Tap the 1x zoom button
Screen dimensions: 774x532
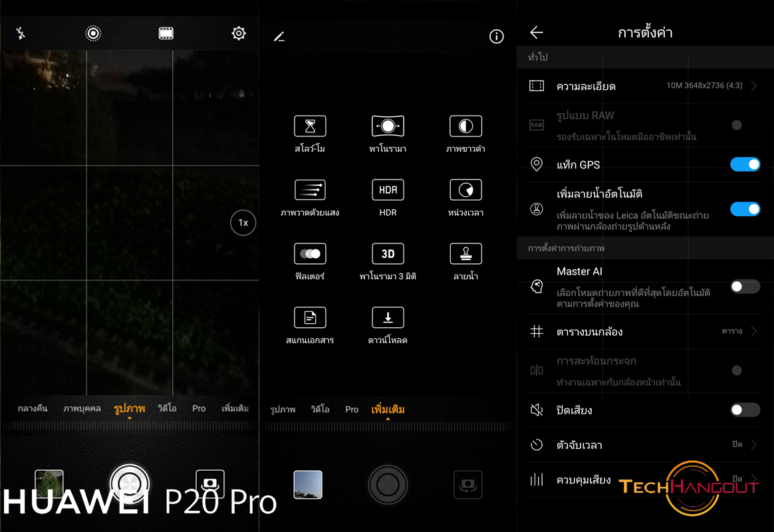point(243,223)
